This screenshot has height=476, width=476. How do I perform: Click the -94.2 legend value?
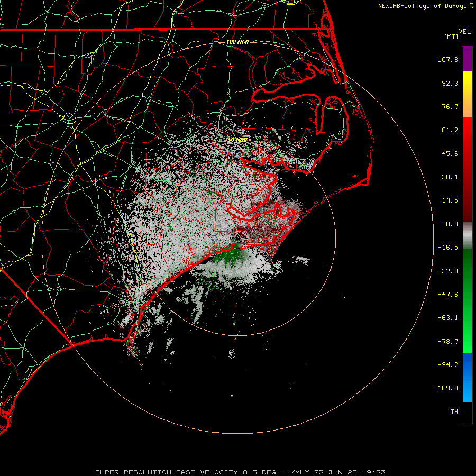[x=448, y=364]
